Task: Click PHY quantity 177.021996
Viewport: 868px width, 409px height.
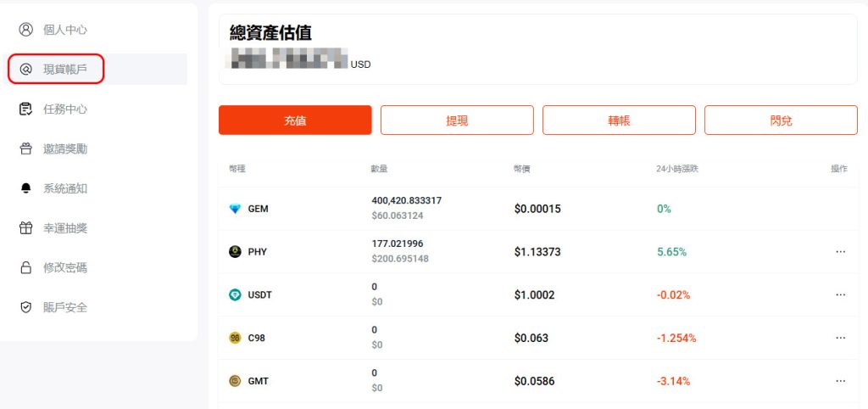Action: 398,244
